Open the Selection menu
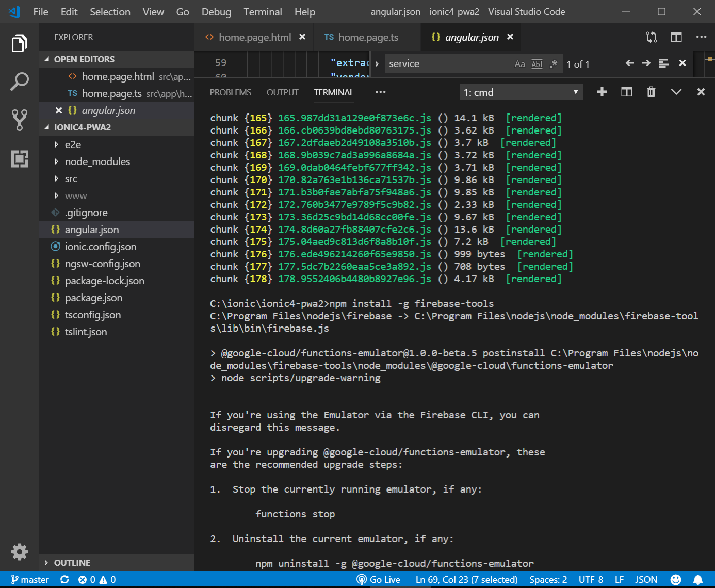This screenshot has height=588, width=715. 110,12
